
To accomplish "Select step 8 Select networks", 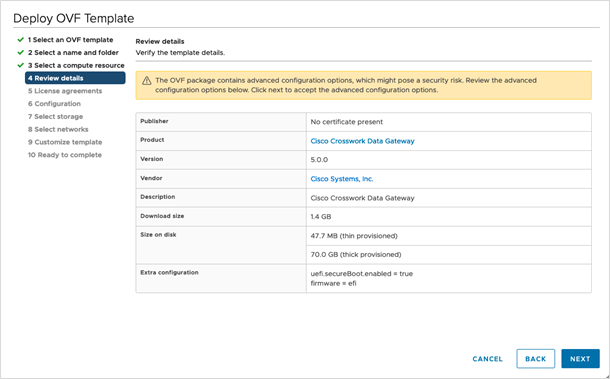I will point(58,129).
